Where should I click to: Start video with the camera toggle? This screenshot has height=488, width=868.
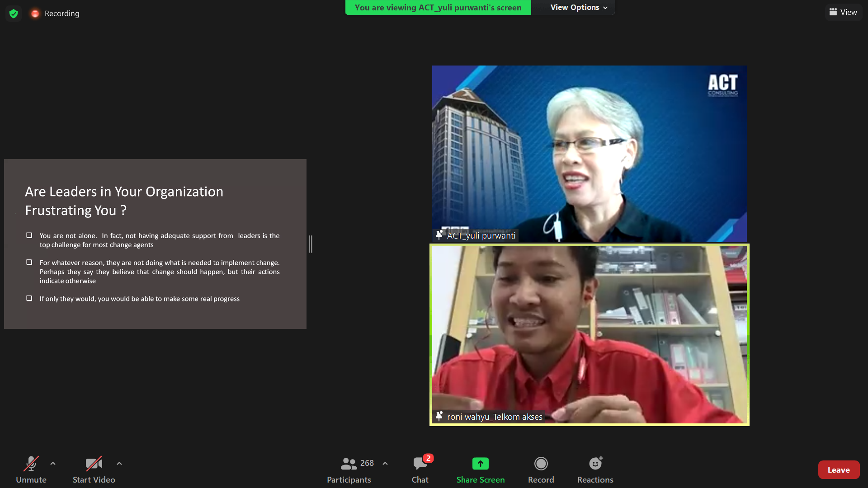94,464
